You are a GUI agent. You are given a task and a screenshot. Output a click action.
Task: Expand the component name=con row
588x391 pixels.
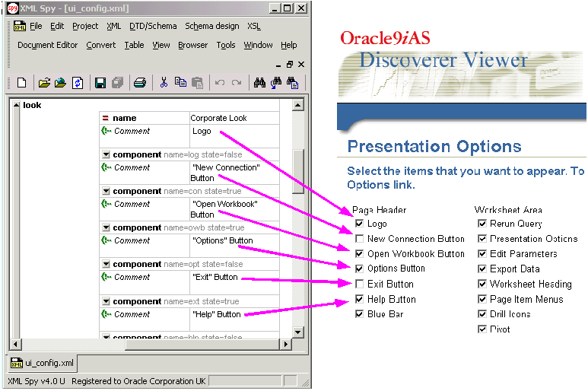coord(106,191)
